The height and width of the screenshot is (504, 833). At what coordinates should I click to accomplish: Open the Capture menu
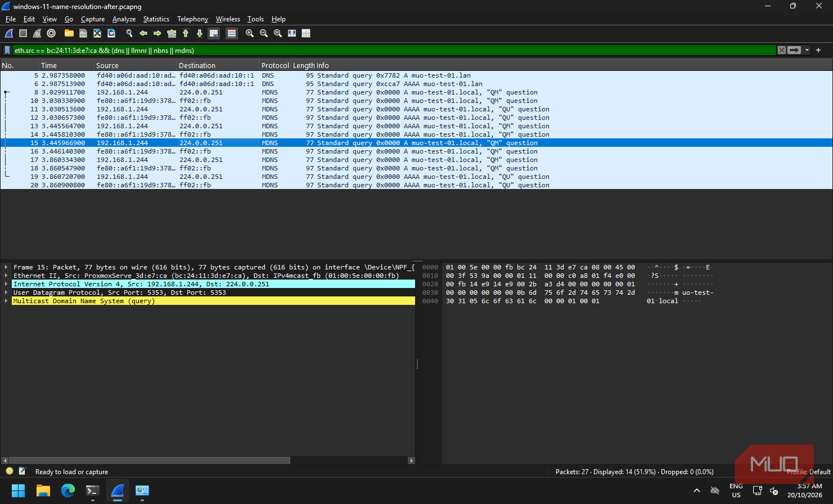[93, 19]
